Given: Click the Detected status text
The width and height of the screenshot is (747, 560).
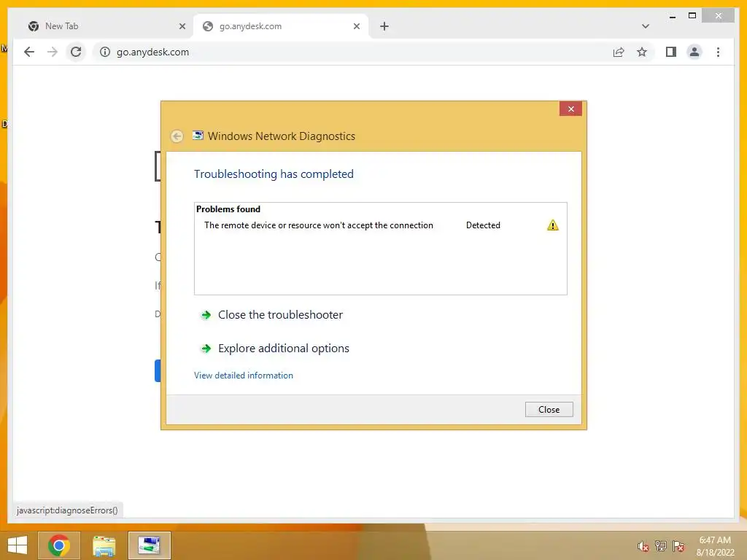Looking at the screenshot, I should pos(483,225).
